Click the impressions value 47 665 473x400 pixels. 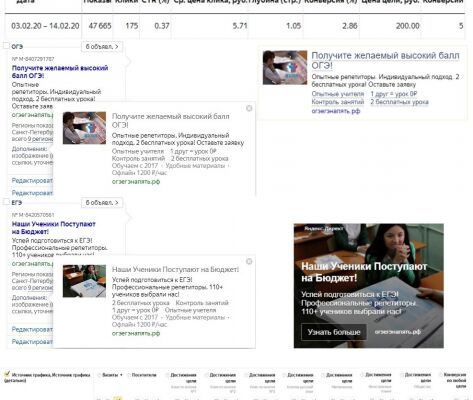pyautogui.click(x=100, y=26)
